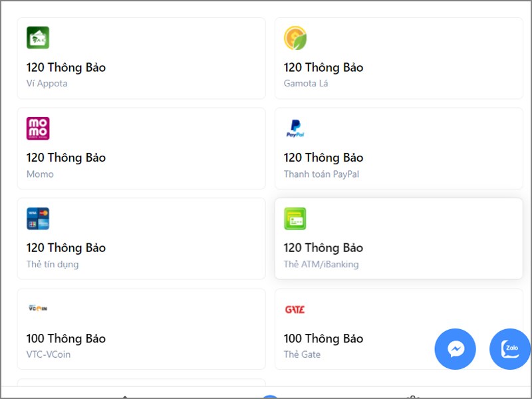Click the Visa/Mastercard credit card icon
Image resolution: width=532 pixels, height=399 pixels.
tap(38, 219)
